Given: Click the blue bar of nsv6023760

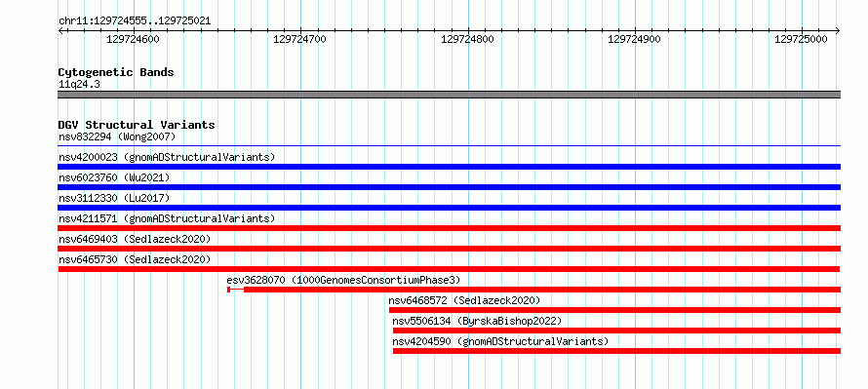Looking at the screenshot, I should click(x=450, y=187).
